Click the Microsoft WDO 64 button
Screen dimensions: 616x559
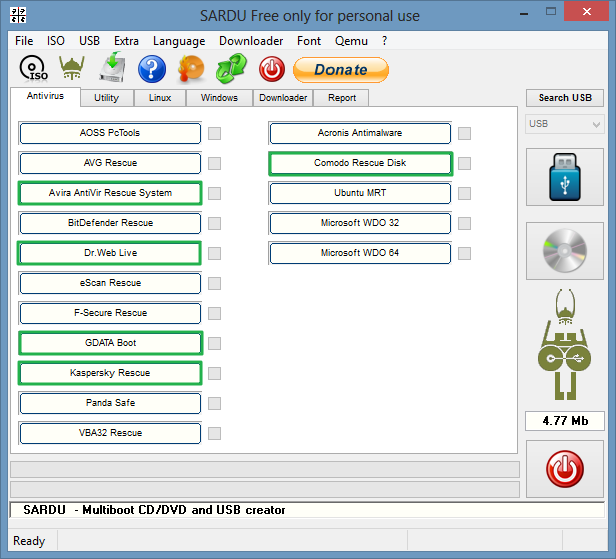[x=360, y=253]
